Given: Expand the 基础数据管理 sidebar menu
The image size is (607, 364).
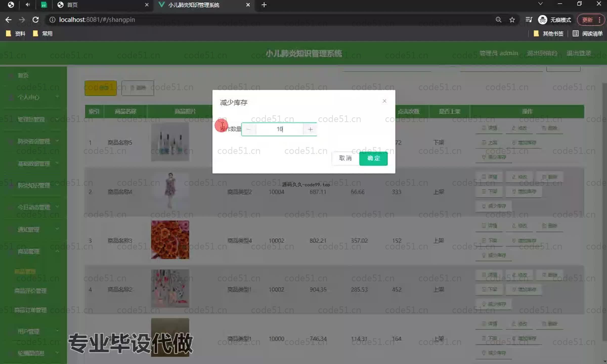Looking at the screenshot, I should [33, 164].
